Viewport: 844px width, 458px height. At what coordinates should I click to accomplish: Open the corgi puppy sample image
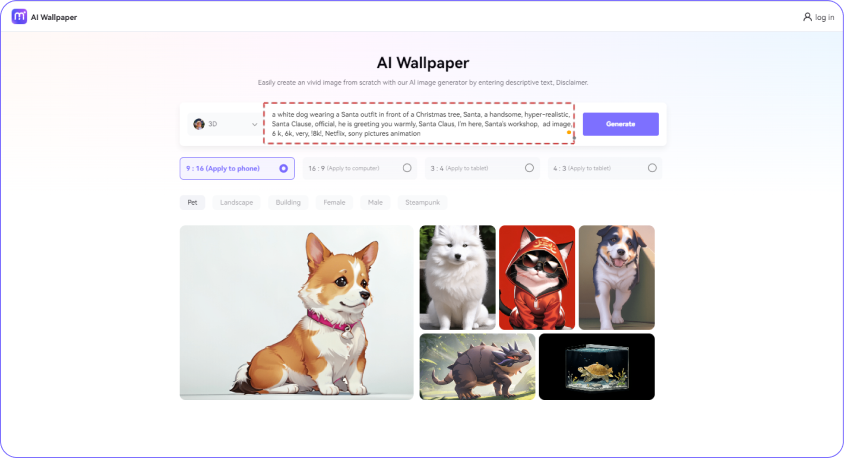(x=297, y=313)
